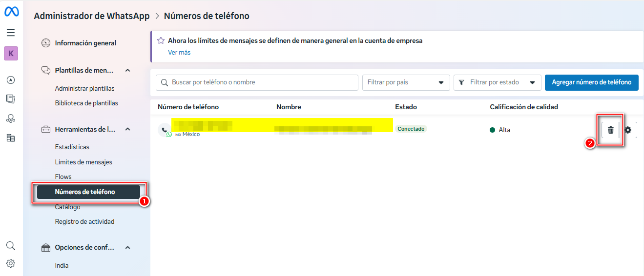The image size is (644, 276).
Task: Open the Filtrar por estado dropdown
Action: pyautogui.click(x=497, y=82)
